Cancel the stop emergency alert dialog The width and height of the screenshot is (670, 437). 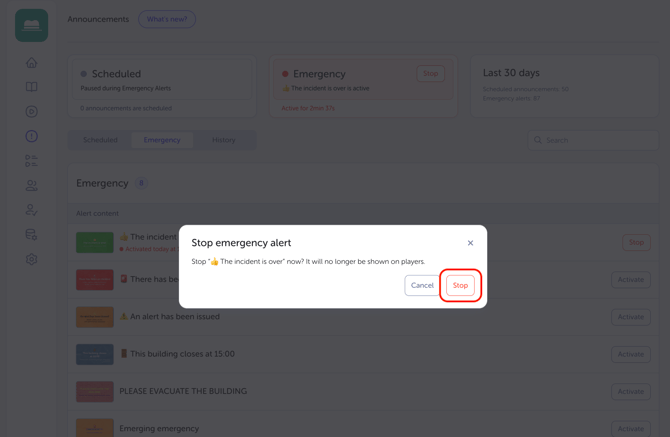tap(422, 285)
